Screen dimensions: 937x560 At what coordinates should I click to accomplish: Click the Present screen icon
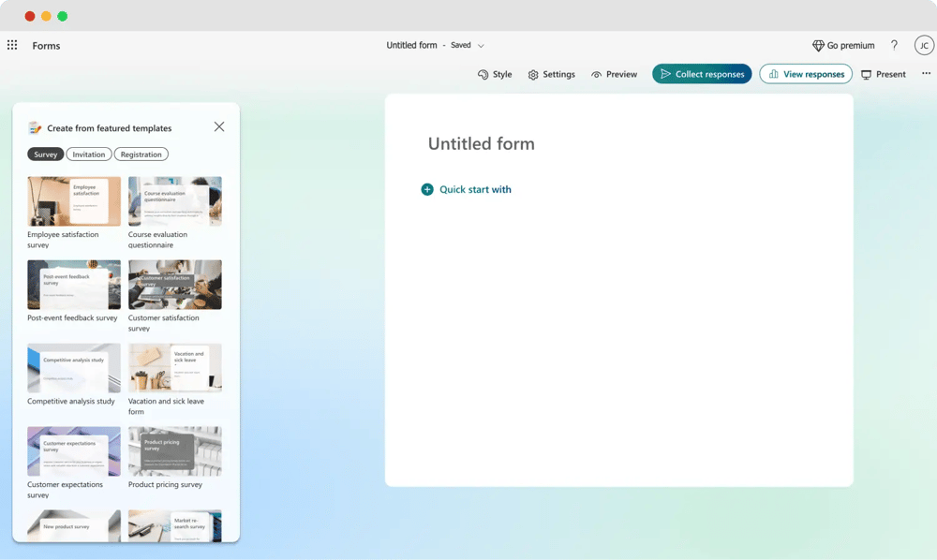click(867, 75)
